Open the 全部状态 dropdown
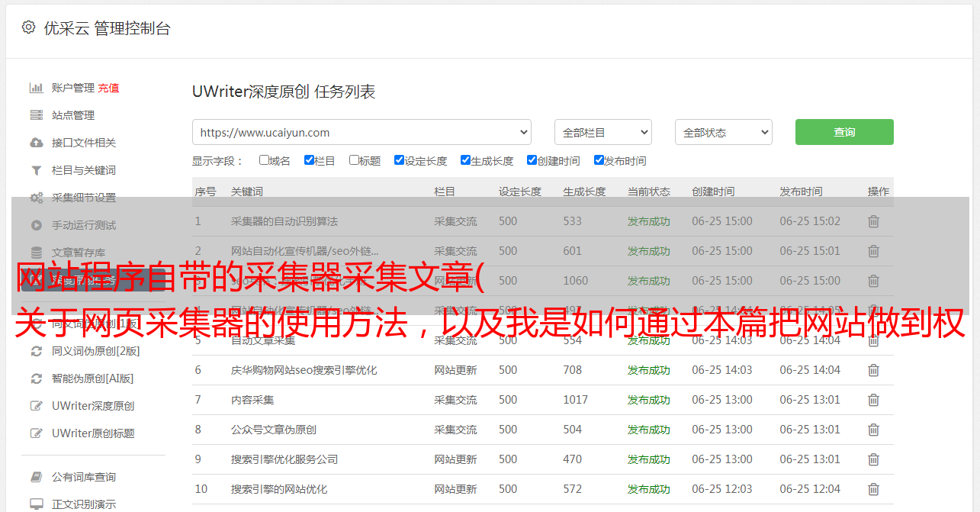Image resolution: width=980 pixels, height=512 pixels. 724,132
